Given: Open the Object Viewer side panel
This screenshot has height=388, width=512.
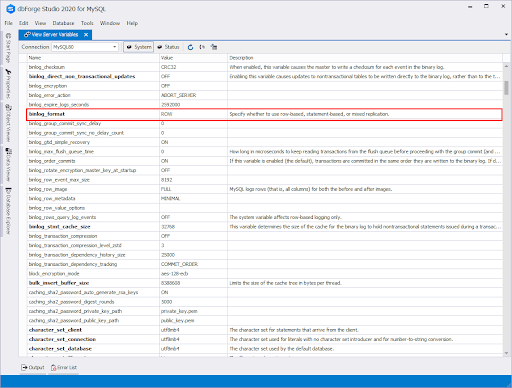Looking at the screenshot, I should pos(8,123).
